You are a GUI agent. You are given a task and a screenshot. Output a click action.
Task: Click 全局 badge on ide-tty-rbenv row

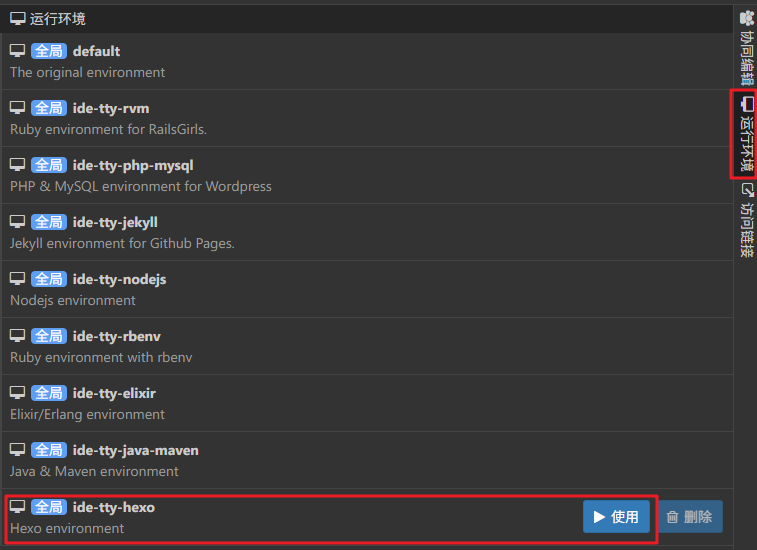[x=49, y=336]
